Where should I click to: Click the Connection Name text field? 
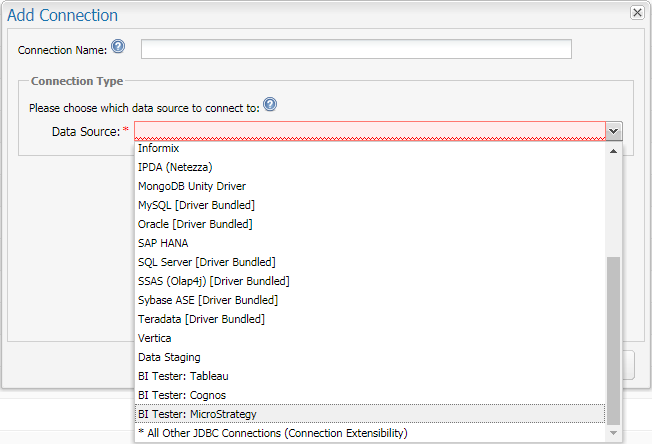[356, 50]
